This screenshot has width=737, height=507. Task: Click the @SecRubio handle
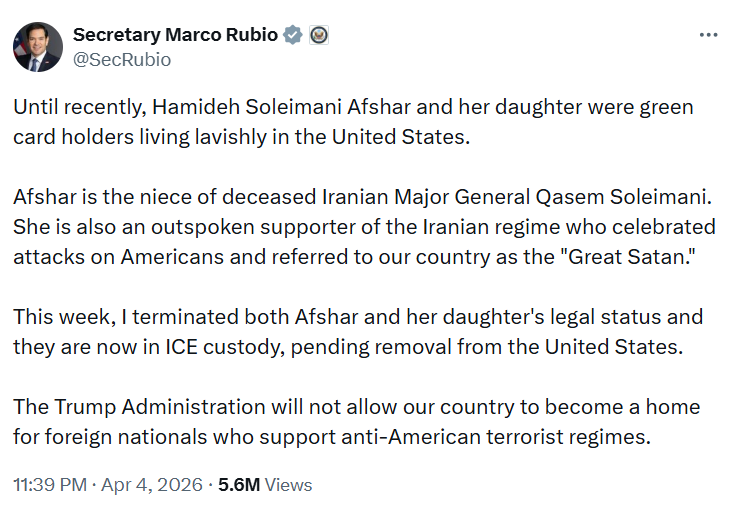point(122,60)
